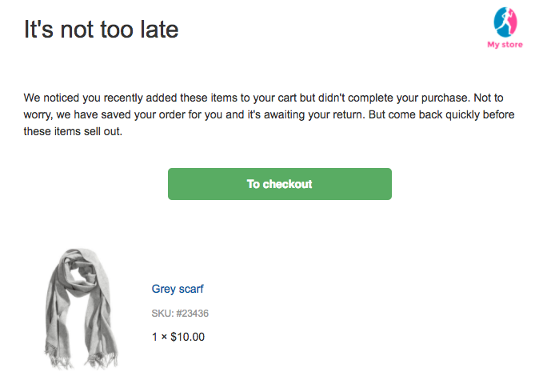Click the quantity "1" before price
539x392 pixels.
pyautogui.click(x=154, y=337)
